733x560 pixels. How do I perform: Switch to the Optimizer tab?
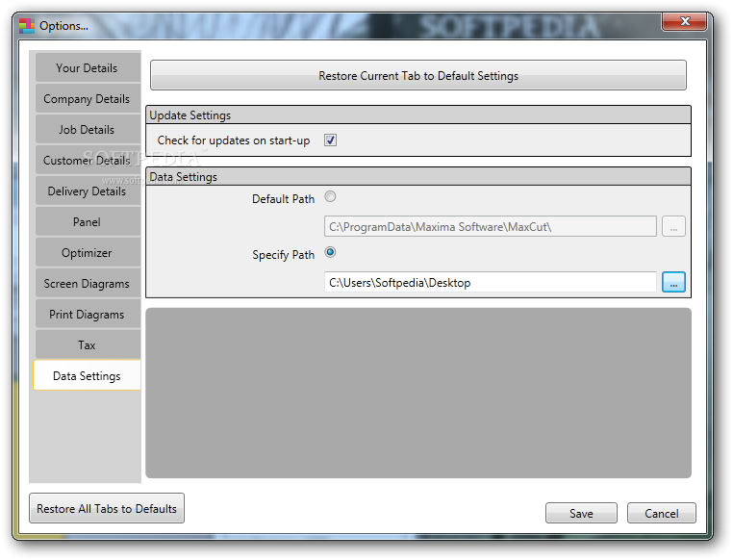(88, 253)
